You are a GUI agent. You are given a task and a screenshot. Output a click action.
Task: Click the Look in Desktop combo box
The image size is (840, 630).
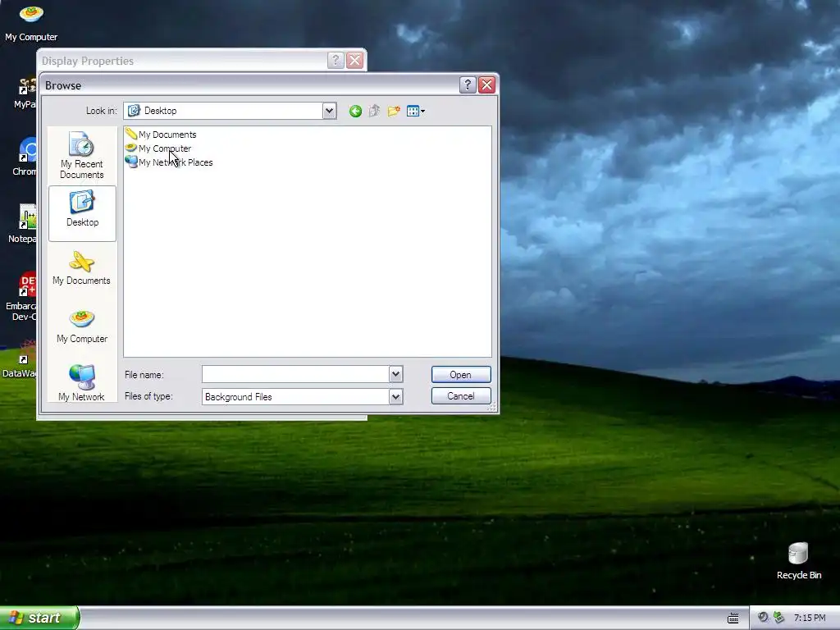pyautogui.click(x=230, y=111)
